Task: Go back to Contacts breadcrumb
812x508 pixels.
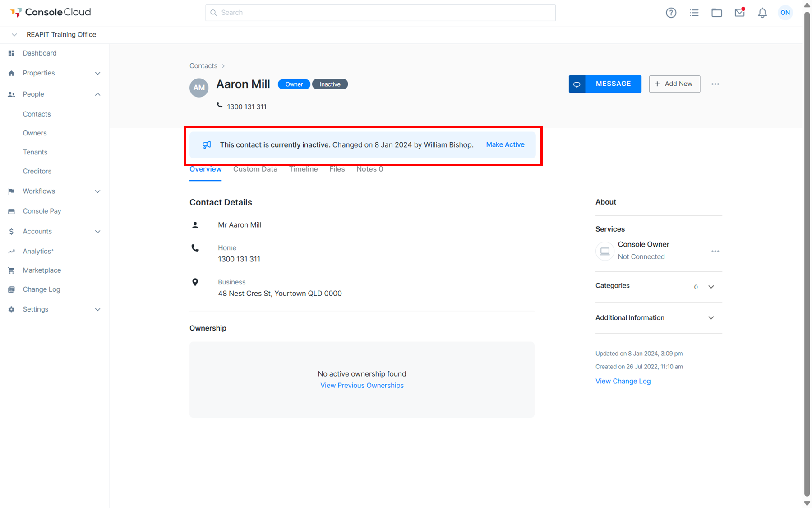Action: tap(203, 66)
